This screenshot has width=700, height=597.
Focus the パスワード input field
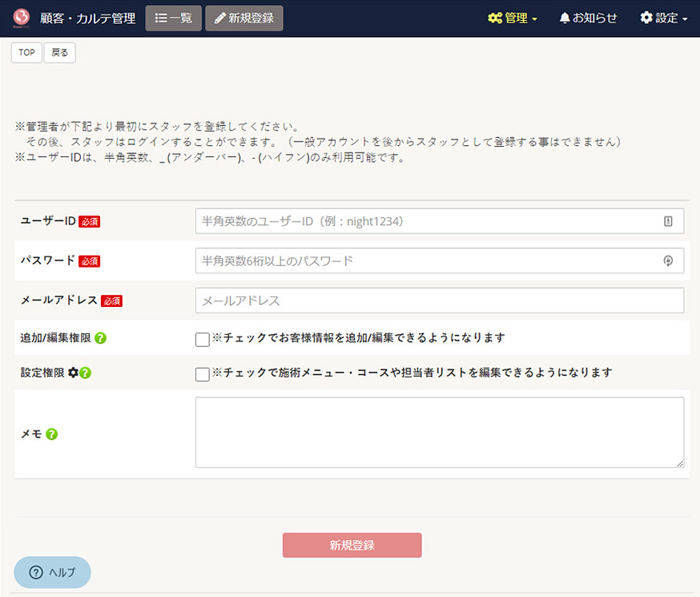(439, 260)
